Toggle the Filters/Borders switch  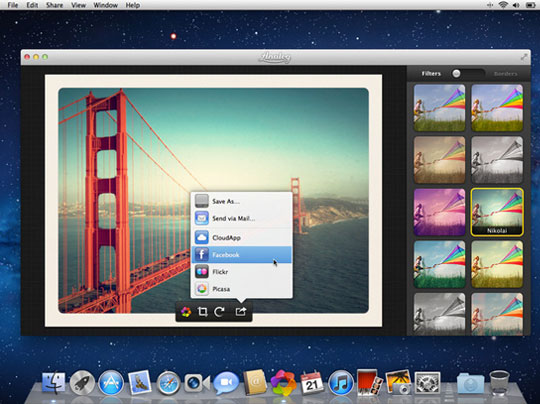(468, 73)
